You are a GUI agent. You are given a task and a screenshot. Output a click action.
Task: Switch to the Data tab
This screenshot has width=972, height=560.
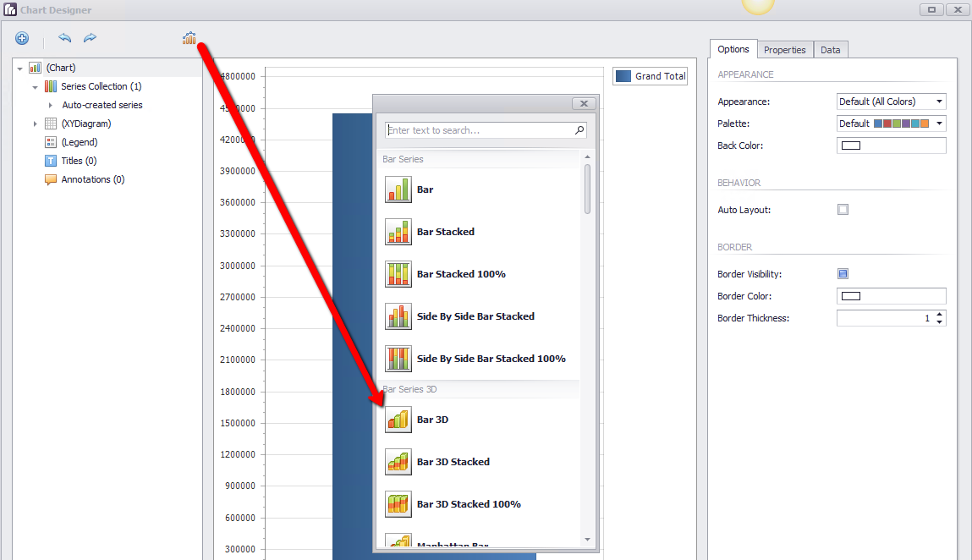(830, 50)
